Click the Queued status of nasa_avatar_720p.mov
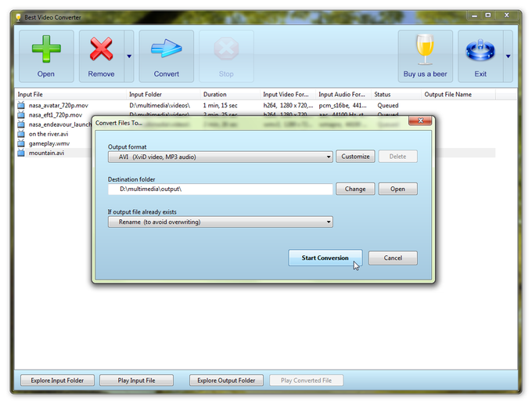 [x=388, y=106]
